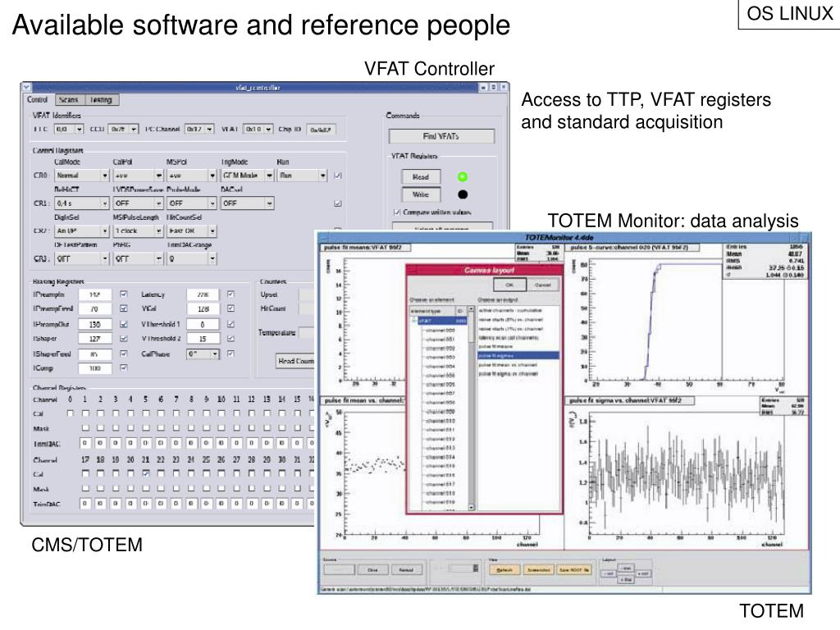Click the element list scroll-up arrow in Canvas layout

[x=472, y=310]
